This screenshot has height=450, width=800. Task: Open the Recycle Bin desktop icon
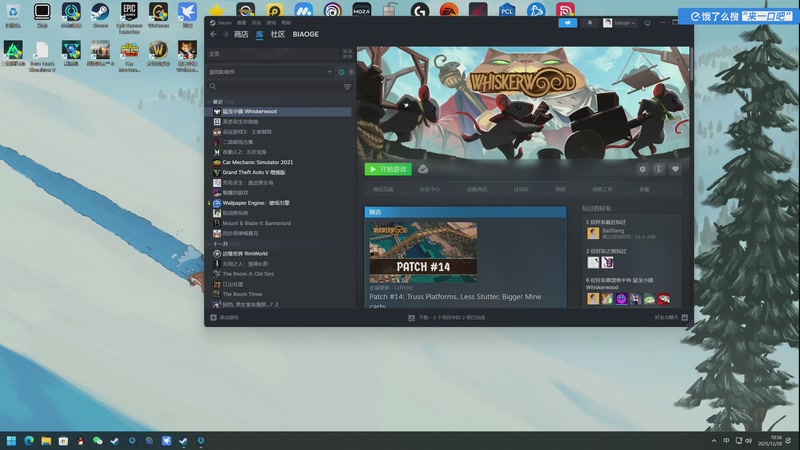(13, 14)
